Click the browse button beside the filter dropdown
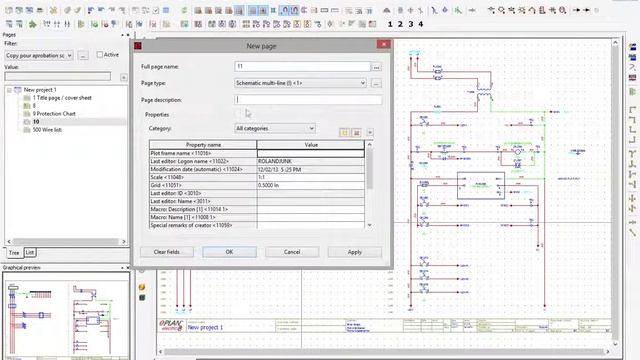The width and height of the screenshot is (640, 360). click(83, 55)
